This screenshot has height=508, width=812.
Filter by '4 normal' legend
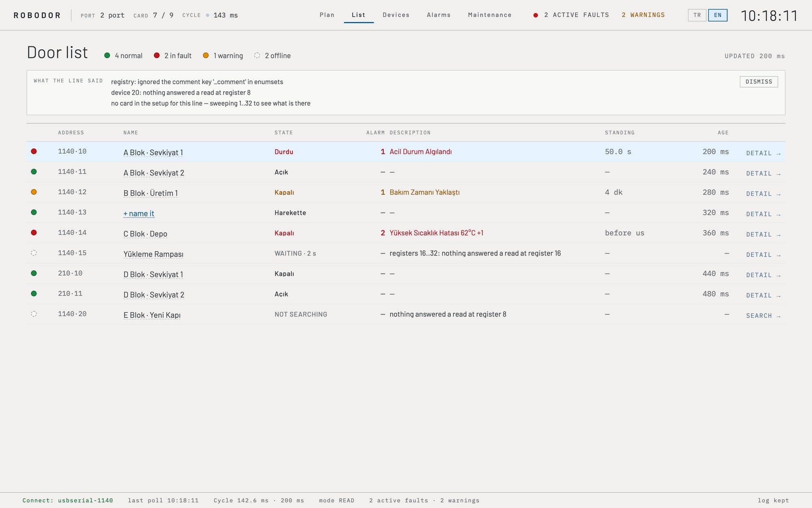(x=123, y=56)
